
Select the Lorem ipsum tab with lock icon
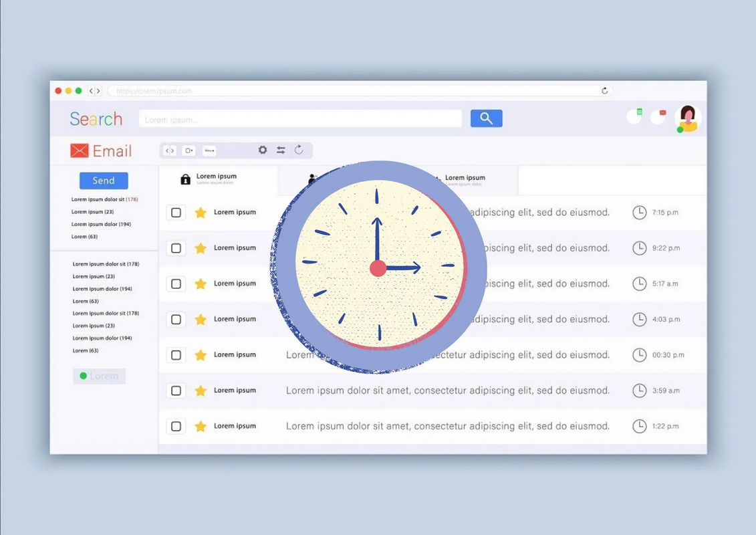(218, 179)
